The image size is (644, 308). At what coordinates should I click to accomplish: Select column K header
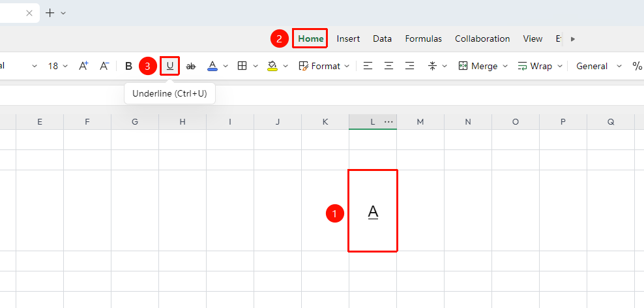325,122
